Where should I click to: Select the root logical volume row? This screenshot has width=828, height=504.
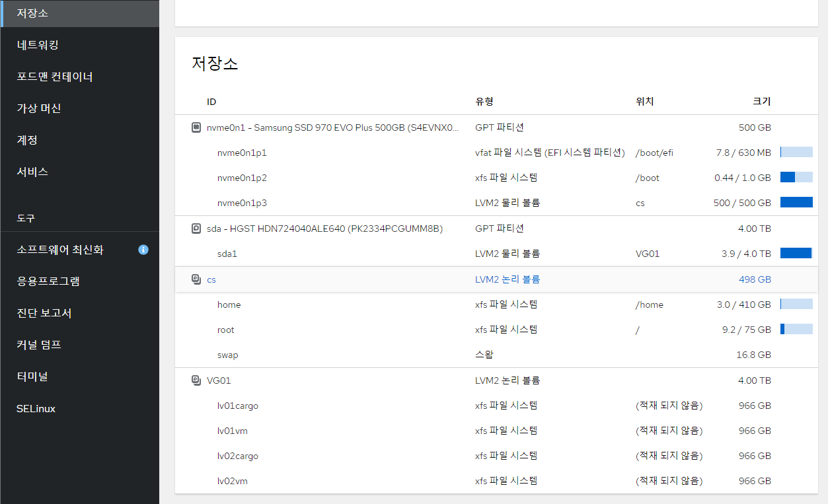click(x=496, y=330)
